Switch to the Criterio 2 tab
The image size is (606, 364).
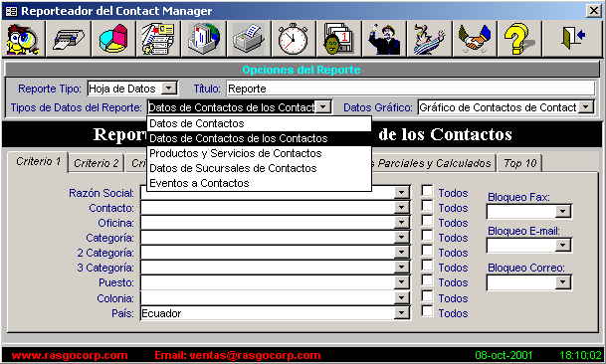tap(96, 163)
